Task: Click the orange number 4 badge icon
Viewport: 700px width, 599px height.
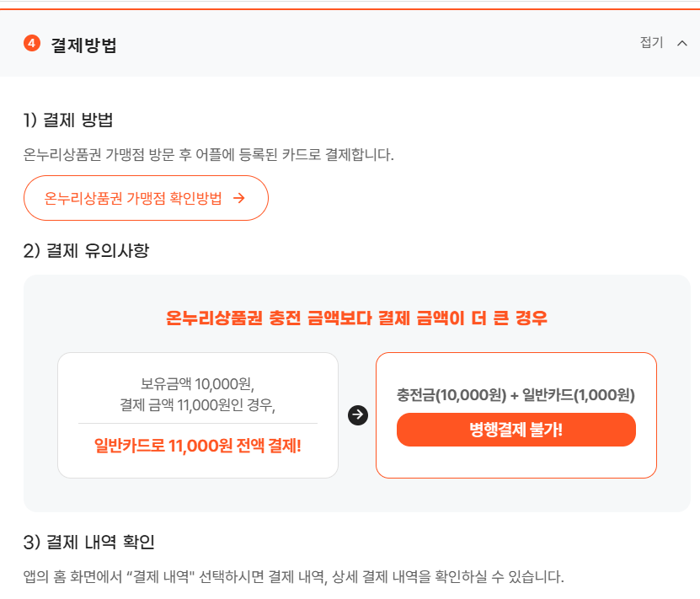Action: coord(32,41)
